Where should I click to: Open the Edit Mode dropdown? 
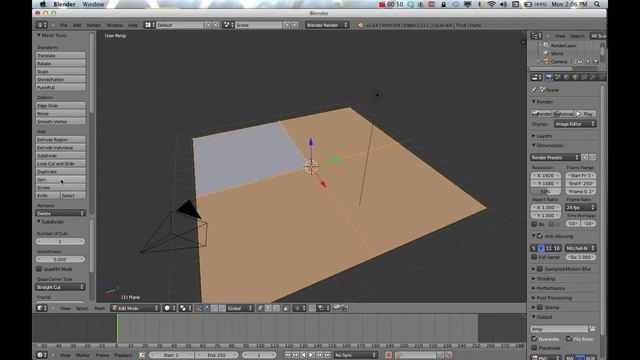point(135,308)
